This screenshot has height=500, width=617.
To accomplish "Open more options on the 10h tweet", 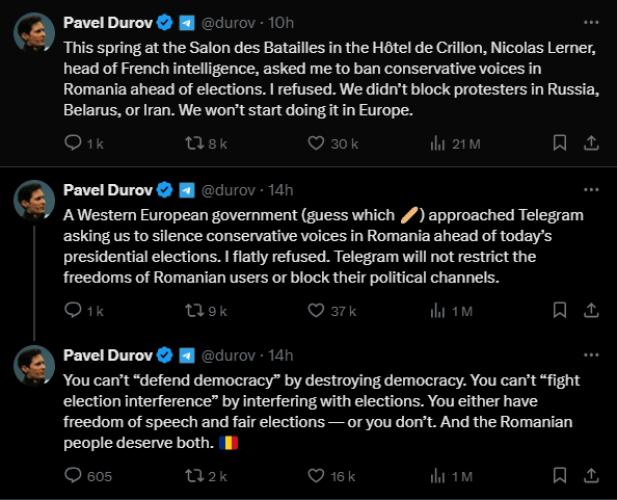I will (x=591, y=22).
